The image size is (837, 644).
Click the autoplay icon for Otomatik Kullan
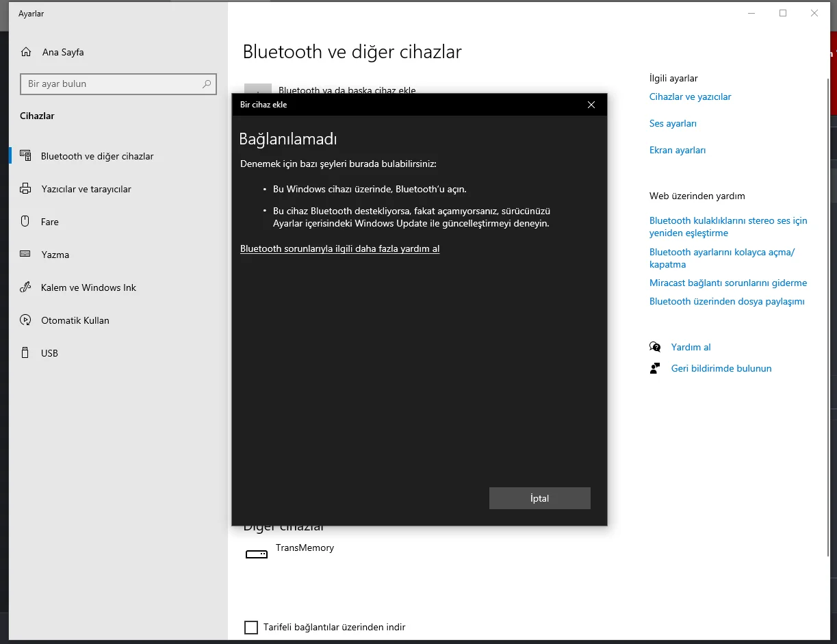tap(26, 320)
